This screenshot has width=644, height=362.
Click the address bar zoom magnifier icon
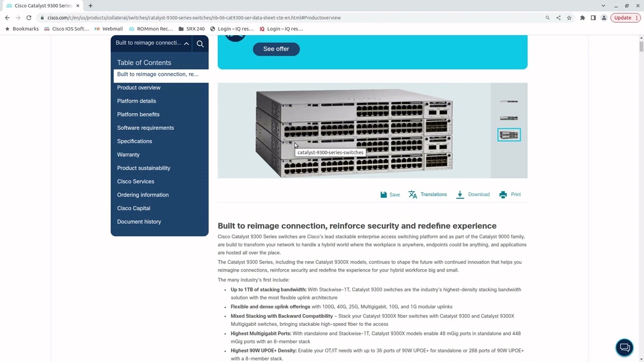point(547,18)
